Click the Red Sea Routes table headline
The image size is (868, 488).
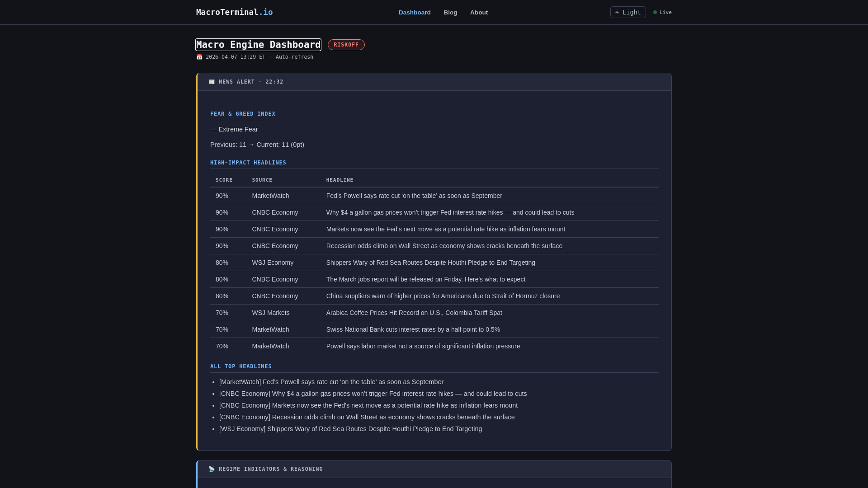tap(431, 263)
